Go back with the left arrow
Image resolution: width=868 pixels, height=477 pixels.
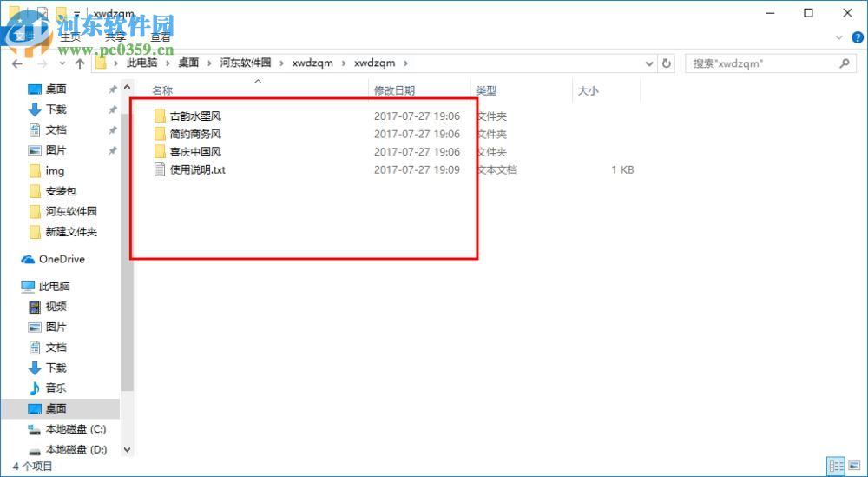pyautogui.click(x=16, y=63)
